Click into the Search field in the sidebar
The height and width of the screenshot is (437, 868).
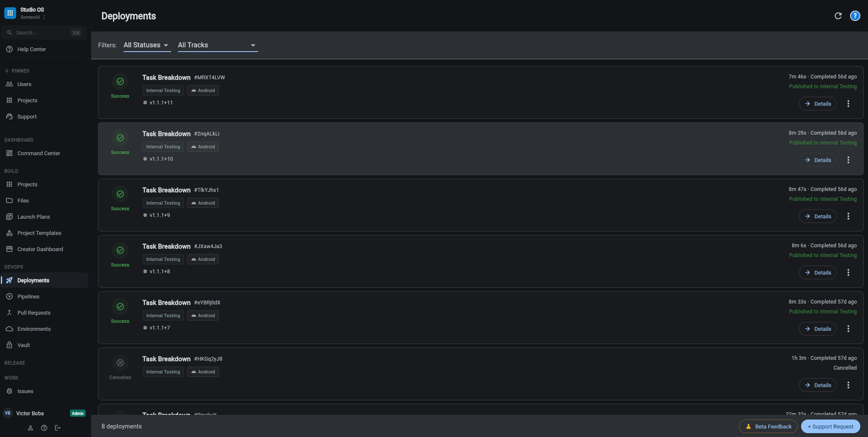[x=43, y=32]
